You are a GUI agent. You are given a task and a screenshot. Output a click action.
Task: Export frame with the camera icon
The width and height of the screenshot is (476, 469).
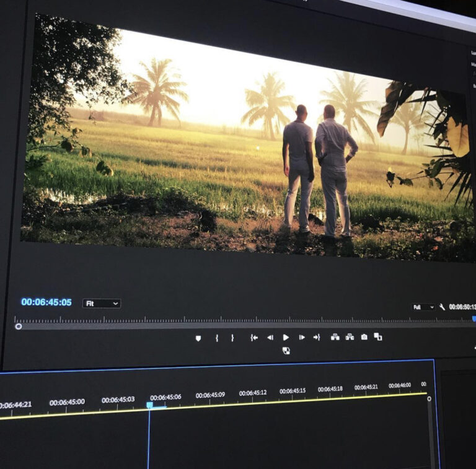click(364, 337)
